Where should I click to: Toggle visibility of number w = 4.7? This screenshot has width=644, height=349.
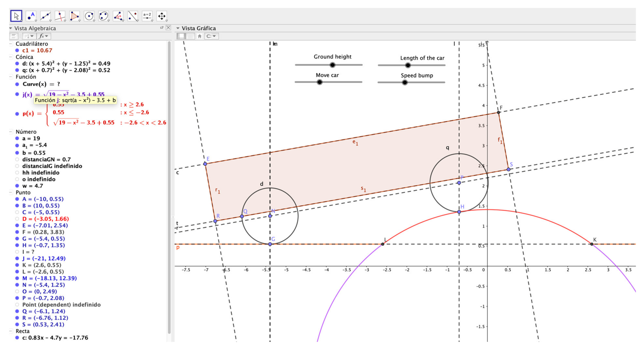pos(17,186)
